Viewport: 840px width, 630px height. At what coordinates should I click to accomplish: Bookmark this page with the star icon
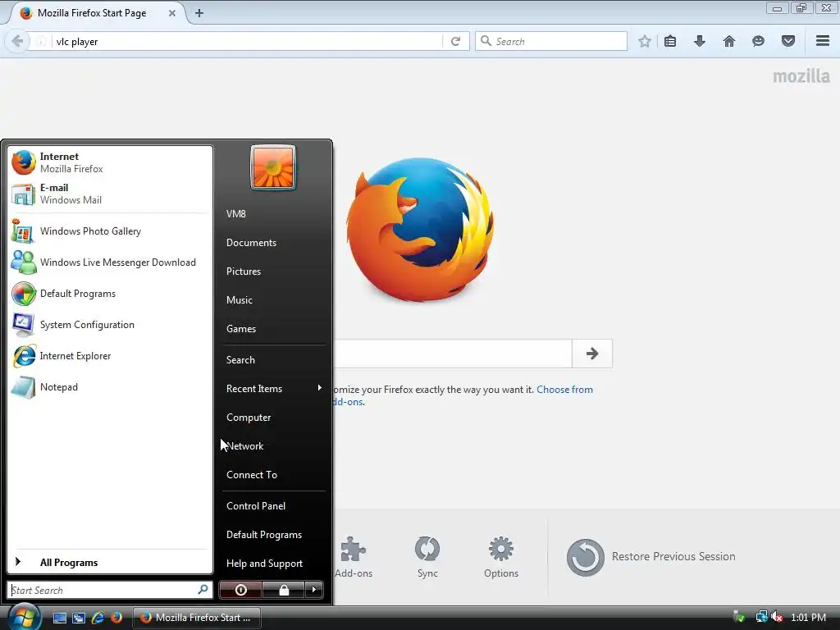click(x=645, y=41)
